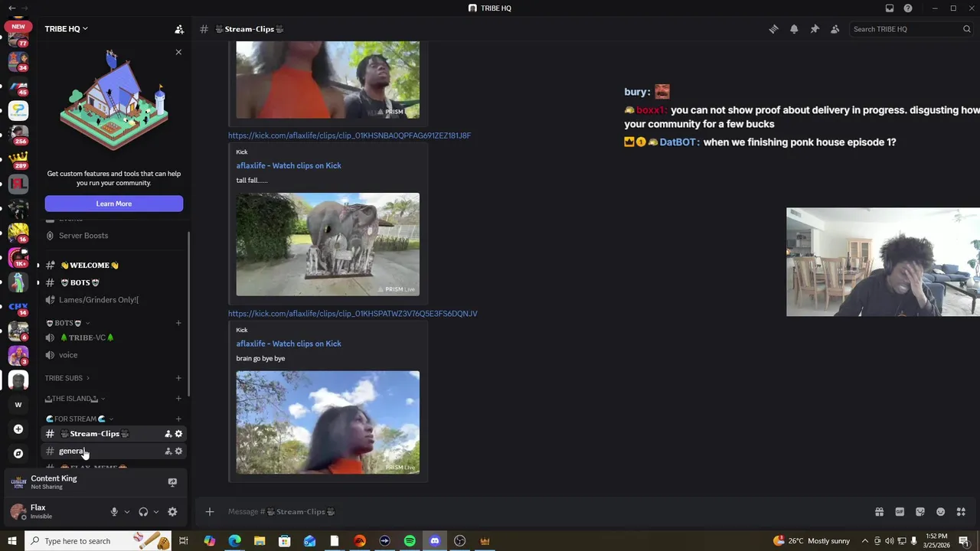Viewport: 980px width, 551px height.
Task: Edit general channel settings gear
Action: click(x=179, y=452)
